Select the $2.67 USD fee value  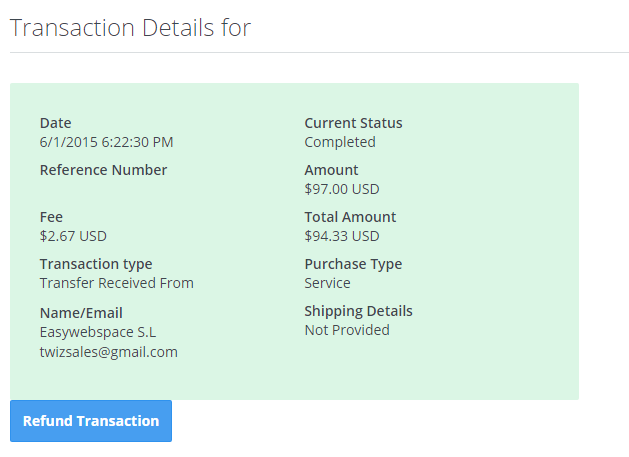tap(73, 236)
